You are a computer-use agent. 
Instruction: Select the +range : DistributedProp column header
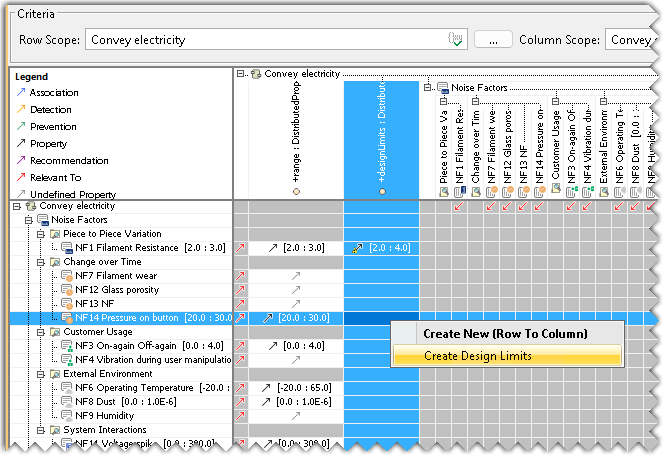pyautogui.click(x=296, y=139)
